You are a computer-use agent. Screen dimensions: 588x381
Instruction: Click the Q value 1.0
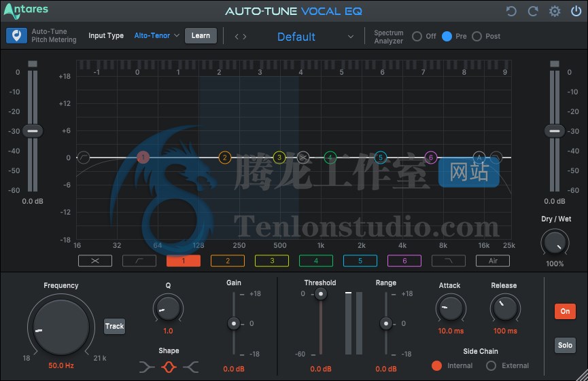tap(168, 331)
